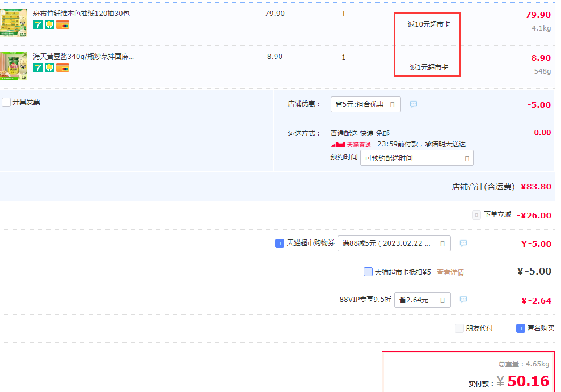This screenshot has height=392, width=561.
Task: Toggle the 匿名购买 checkbox
Action: tap(521, 328)
